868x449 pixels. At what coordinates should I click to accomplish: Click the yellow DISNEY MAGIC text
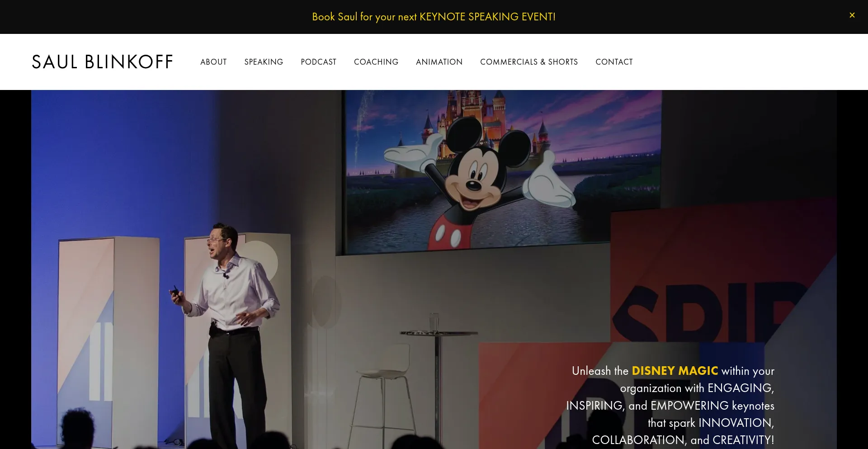675,371
